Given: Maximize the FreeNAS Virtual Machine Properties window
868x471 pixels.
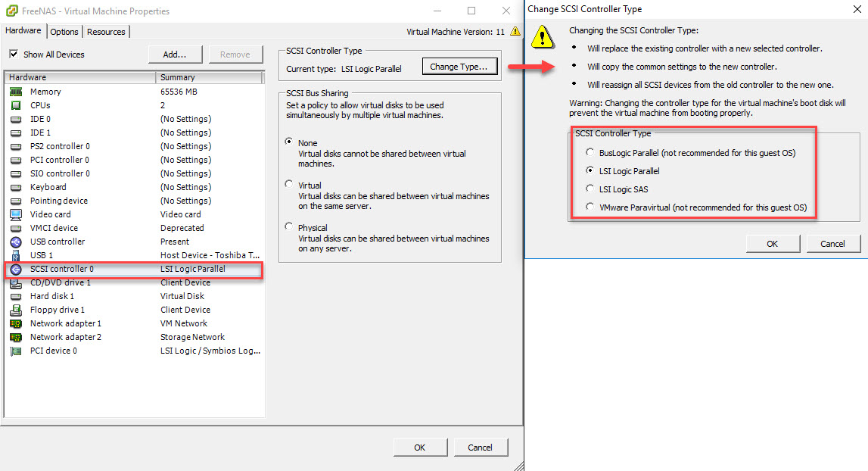Looking at the screenshot, I should pos(471,11).
